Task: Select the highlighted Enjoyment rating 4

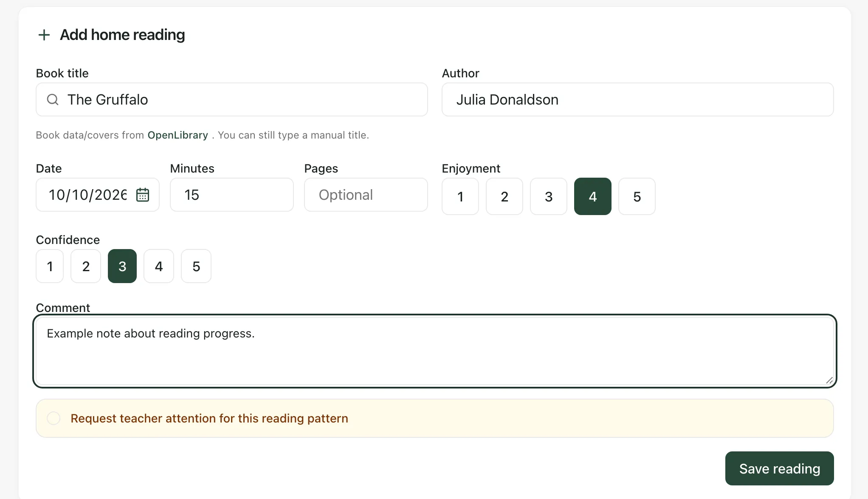Action: [x=593, y=196]
